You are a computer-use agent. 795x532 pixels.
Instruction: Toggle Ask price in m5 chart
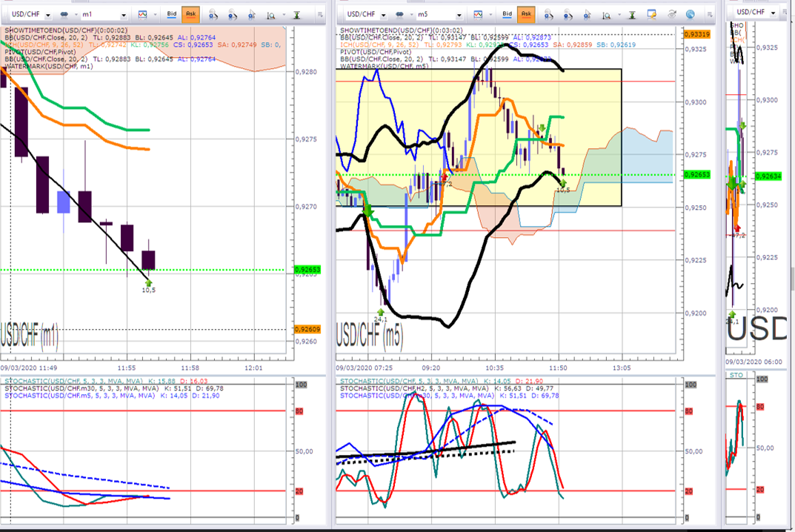526,15
